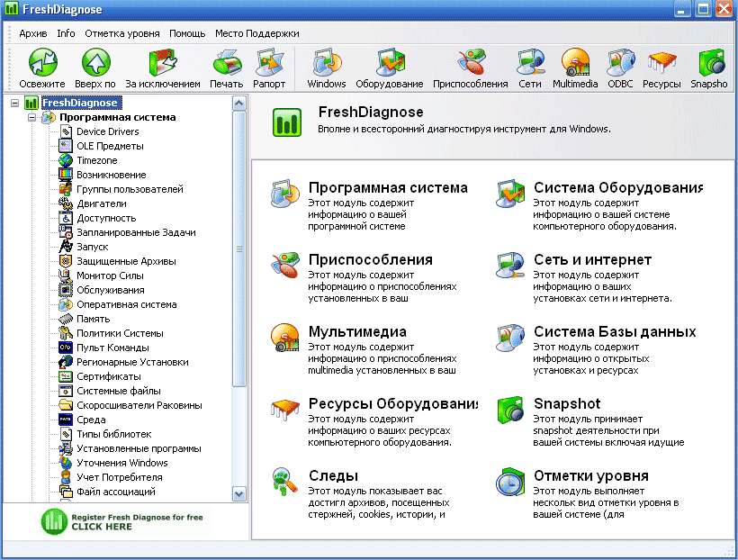738x560 pixels.
Task: Open the Система Базы данных heading
Action: coord(615,331)
